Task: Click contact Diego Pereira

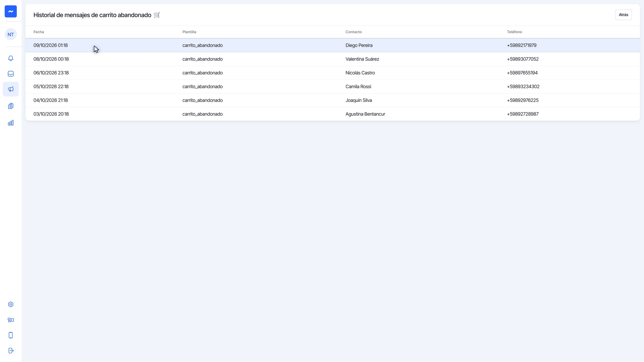Action: 359,45
